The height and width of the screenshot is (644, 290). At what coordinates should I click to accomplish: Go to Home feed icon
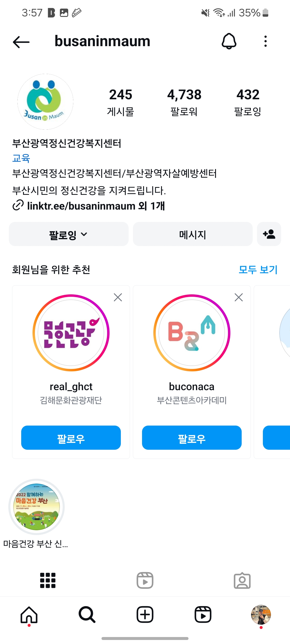(x=29, y=614)
